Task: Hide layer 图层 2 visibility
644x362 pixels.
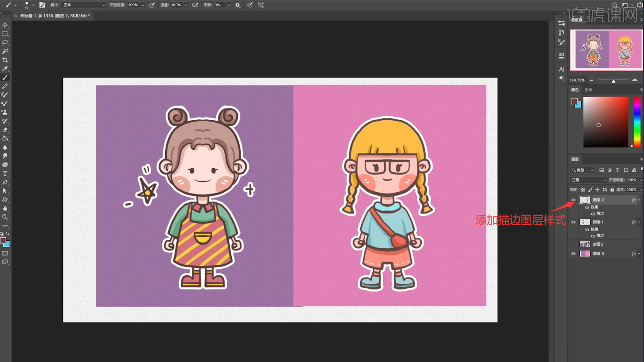Action: coord(573,200)
